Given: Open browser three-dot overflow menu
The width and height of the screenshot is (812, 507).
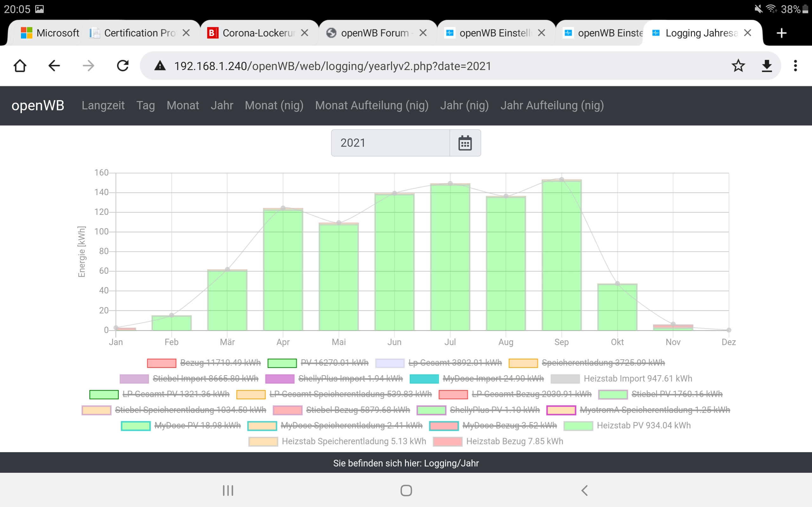Looking at the screenshot, I should (x=795, y=66).
